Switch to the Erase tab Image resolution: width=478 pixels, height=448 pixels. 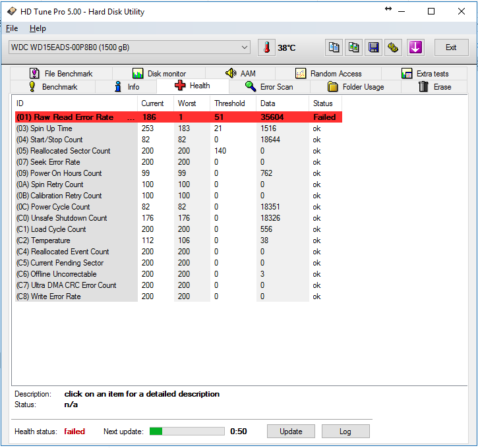(x=434, y=87)
